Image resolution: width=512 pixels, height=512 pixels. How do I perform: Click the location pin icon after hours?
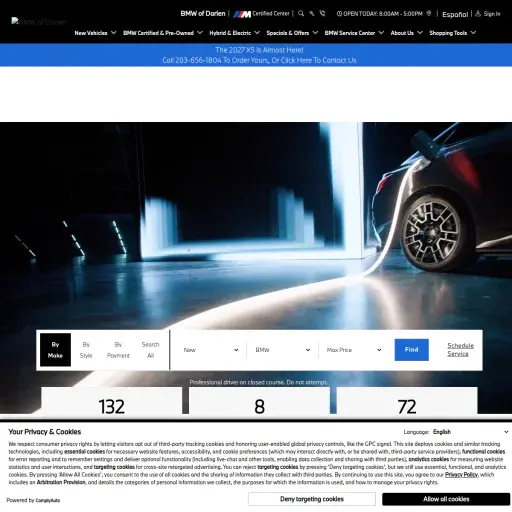429,13
